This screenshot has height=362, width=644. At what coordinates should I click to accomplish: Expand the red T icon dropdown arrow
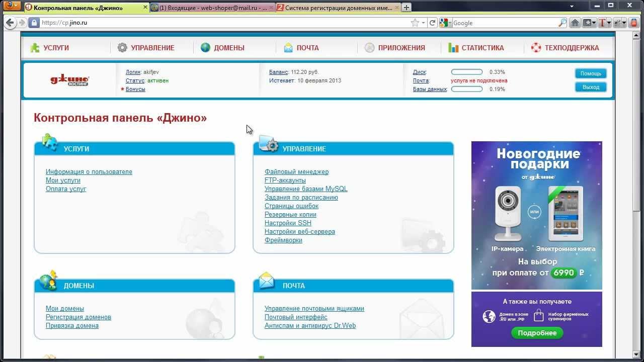pyautogui.click(x=609, y=23)
